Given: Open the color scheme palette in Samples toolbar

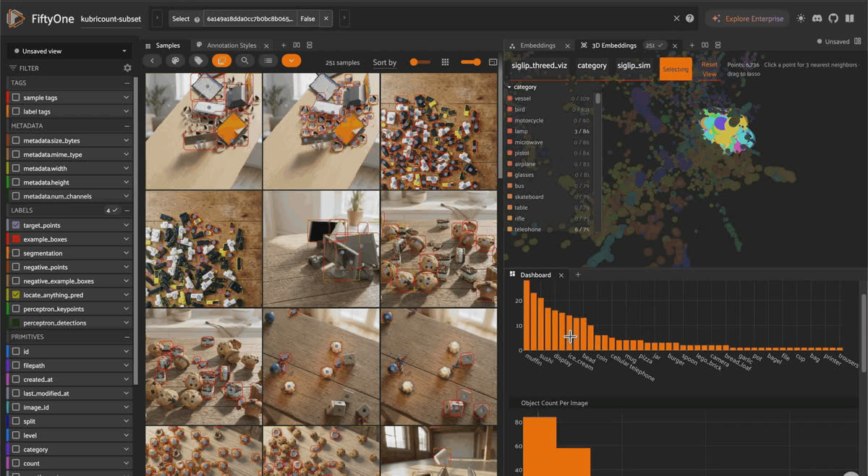Looking at the screenshot, I should click(174, 61).
